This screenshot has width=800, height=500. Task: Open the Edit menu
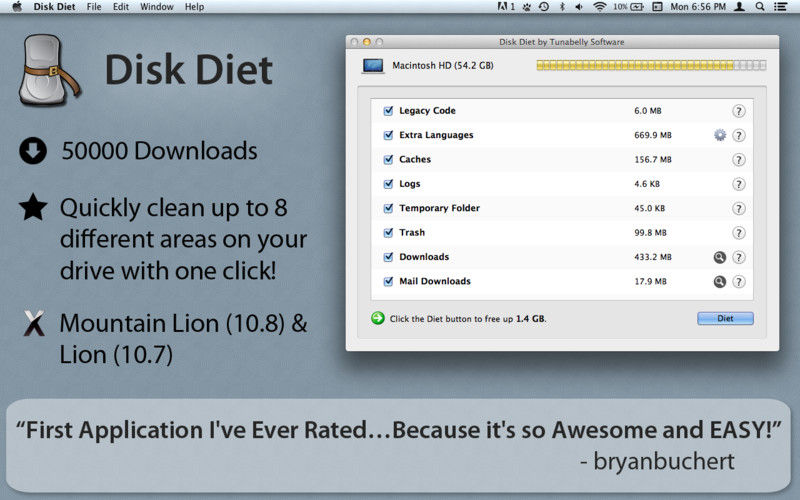click(x=121, y=7)
